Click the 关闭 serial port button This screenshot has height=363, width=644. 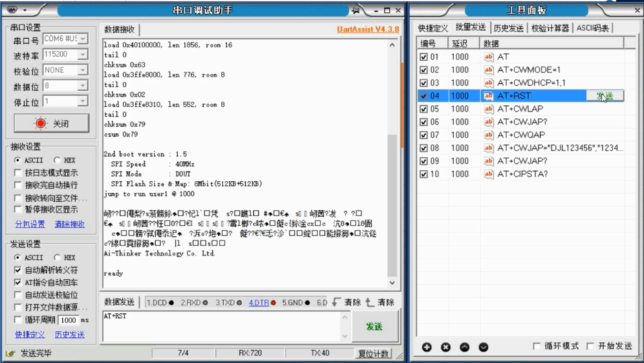(51, 124)
